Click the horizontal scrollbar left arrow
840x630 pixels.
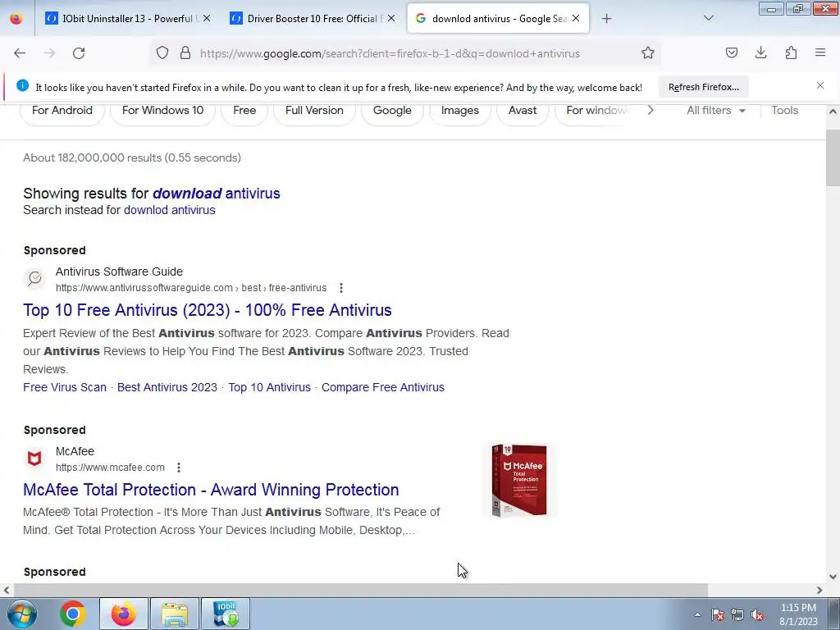[7, 590]
